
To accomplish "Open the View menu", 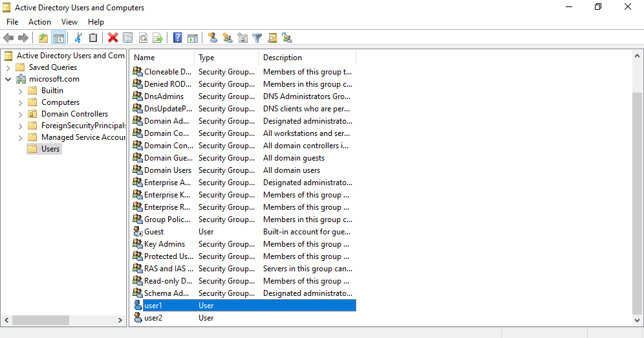I will click(69, 22).
